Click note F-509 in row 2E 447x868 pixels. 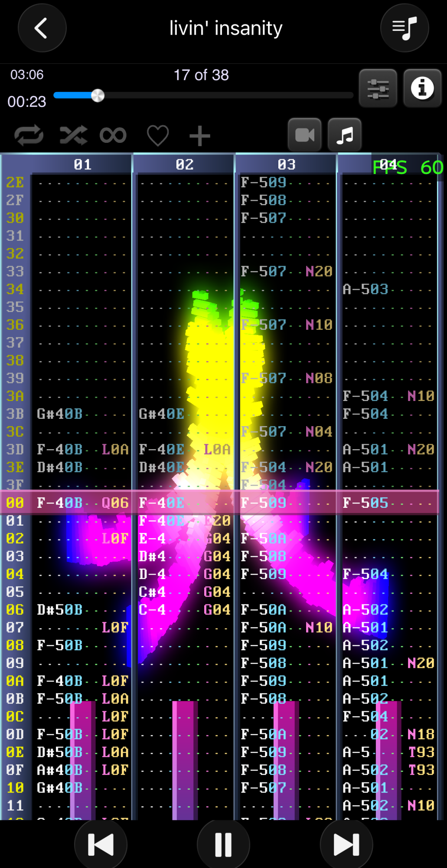click(263, 182)
